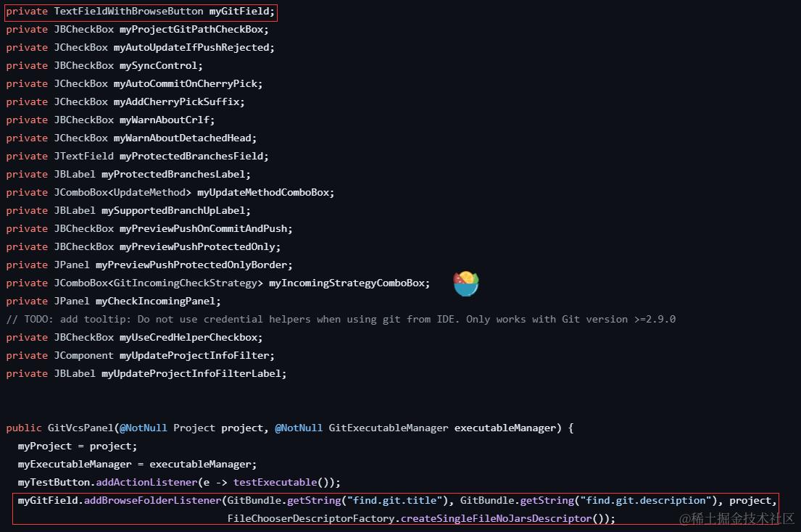801x532 pixels.
Task: Click 'myPreviewPushProtectedOnlyBorder;' field name
Action: click(x=194, y=265)
